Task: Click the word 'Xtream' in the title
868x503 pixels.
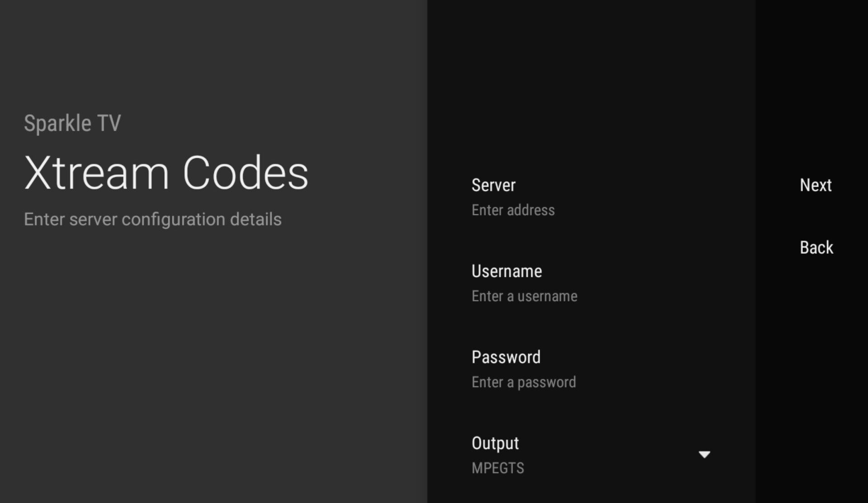Action: (x=96, y=173)
